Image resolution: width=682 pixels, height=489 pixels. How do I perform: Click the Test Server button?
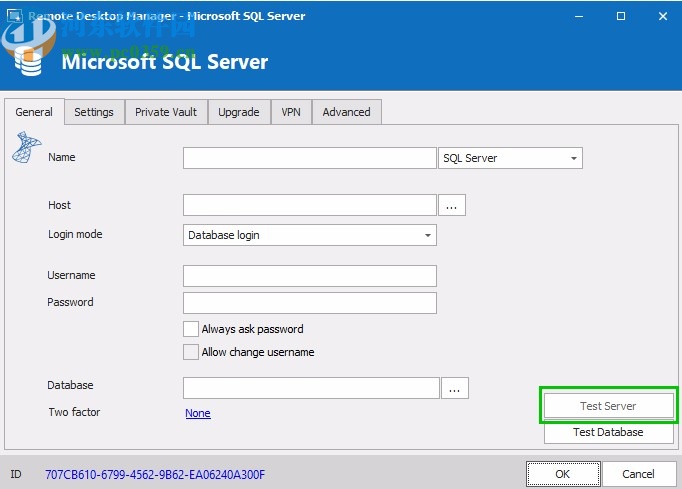point(608,406)
